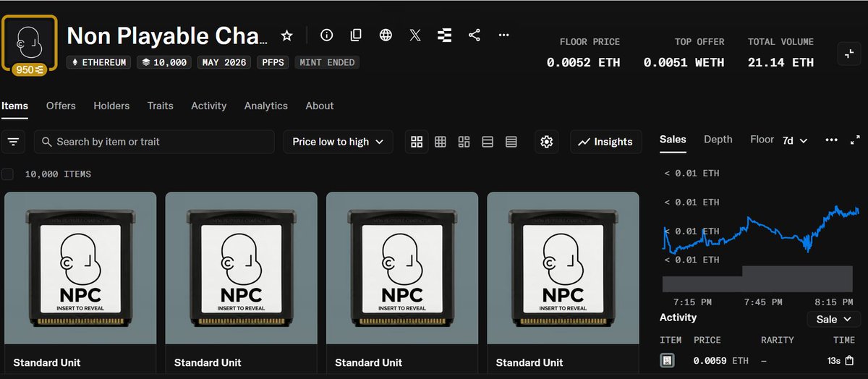Viewport: 868px width, 379px height.
Task: Click the RARITY column header
Action: (x=777, y=340)
